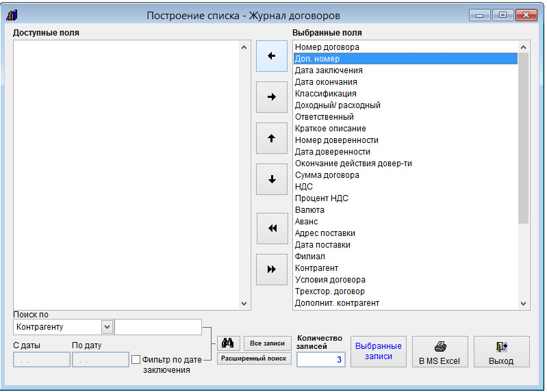Select Филиал field row
Screen dimensions: 547x392
click(405, 257)
